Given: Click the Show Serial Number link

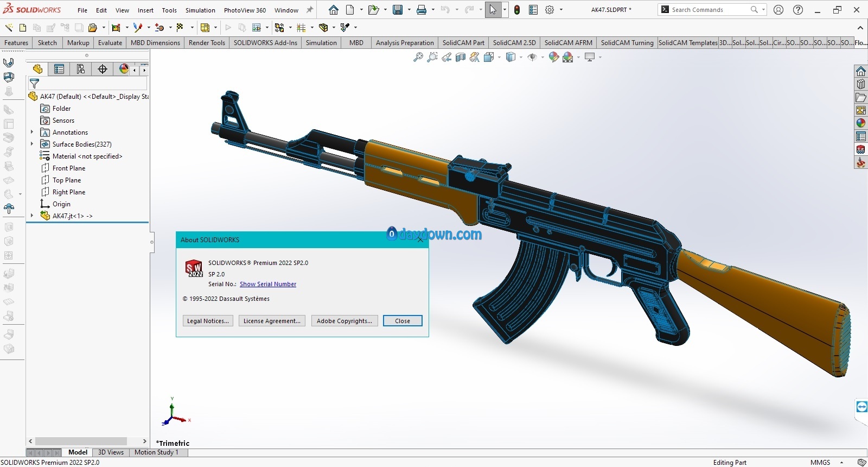Looking at the screenshot, I should pyautogui.click(x=268, y=284).
